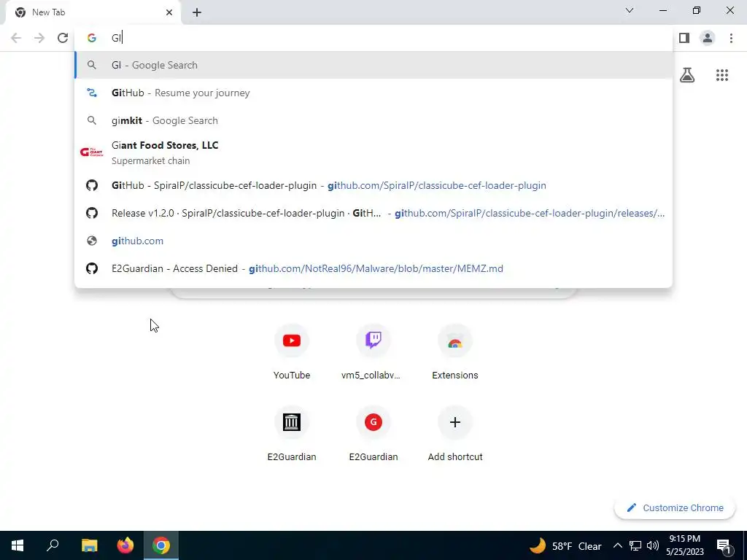This screenshot has width=747, height=560.
Task: Click the back navigation arrow
Action: pos(16,38)
